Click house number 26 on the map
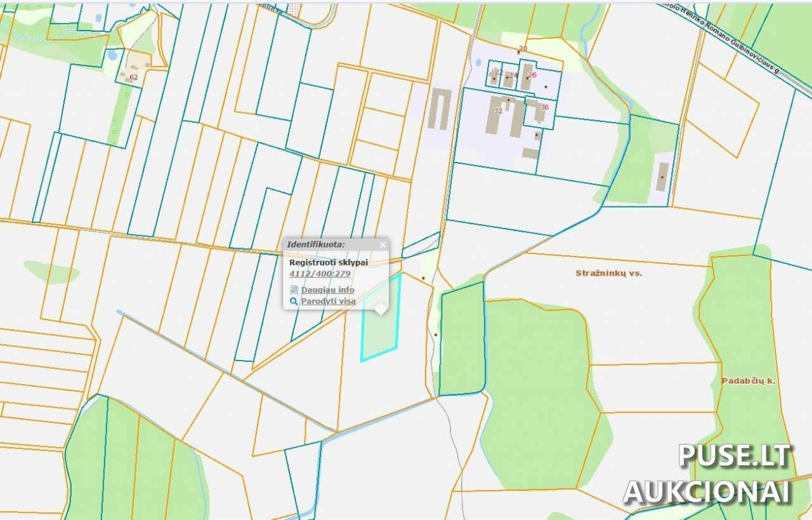Image resolution: width=812 pixels, height=520 pixels. pyautogui.click(x=532, y=75)
